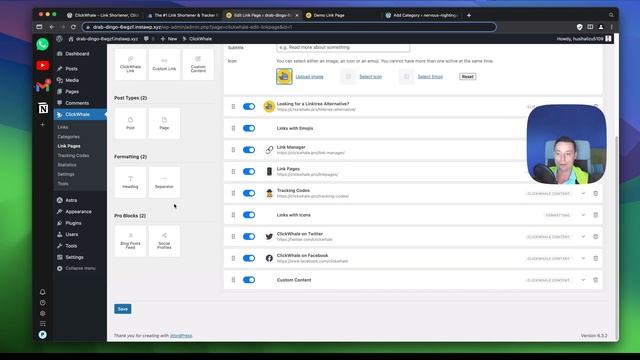Toggle the Tracking Codes item
The width and height of the screenshot is (640, 360).
pyautogui.click(x=249, y=193)
